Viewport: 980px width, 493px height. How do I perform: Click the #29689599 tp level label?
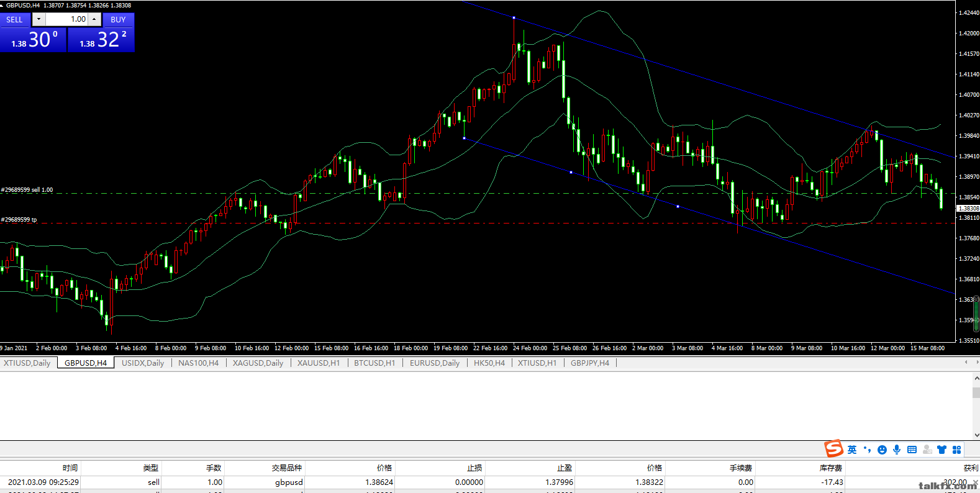[x=19, y=220]
